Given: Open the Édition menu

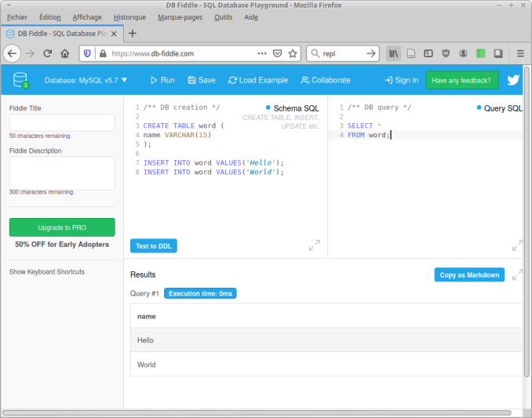Looking at the screenshot, I should pyautogui.click(x=50, y=17).
